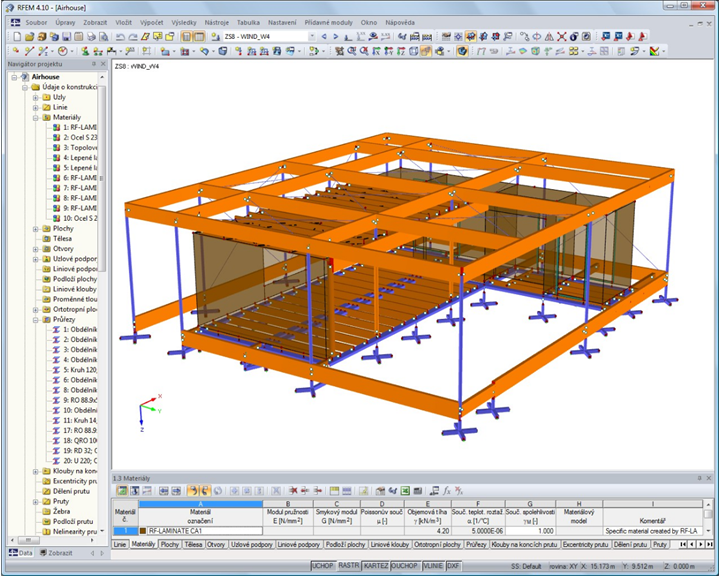
Task: Click the Undo arrow icon
Action: [120, 36]
